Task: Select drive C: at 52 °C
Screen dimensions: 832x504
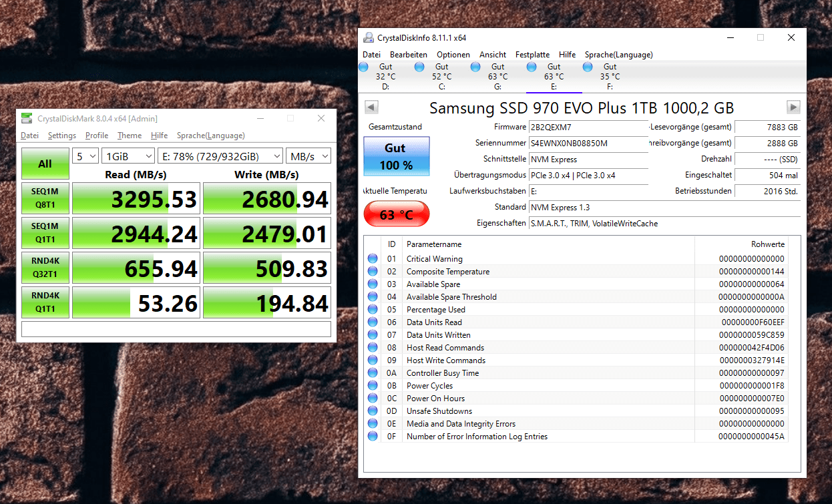Action: pyautogui.click(x=441, y=77)
